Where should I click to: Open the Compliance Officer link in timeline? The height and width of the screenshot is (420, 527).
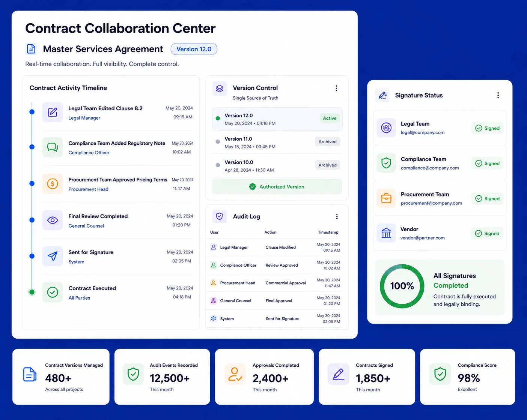[89, 153]
